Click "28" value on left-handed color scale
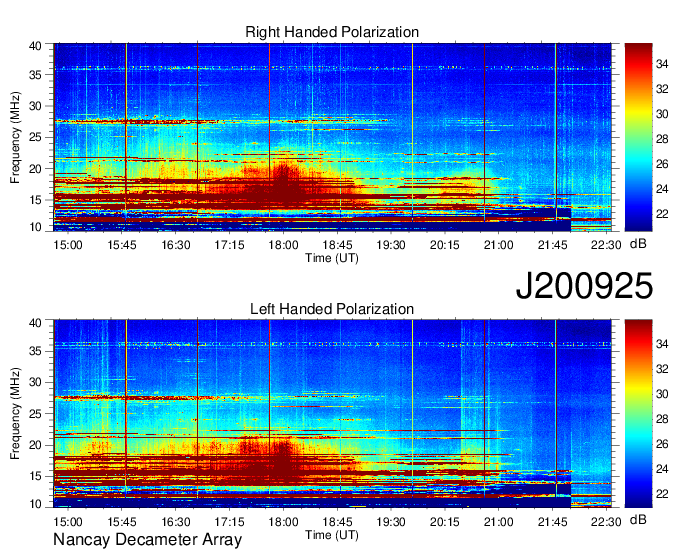Image resolution: width=680 pixels, height=552 pixels. click(x=662, y=419)
